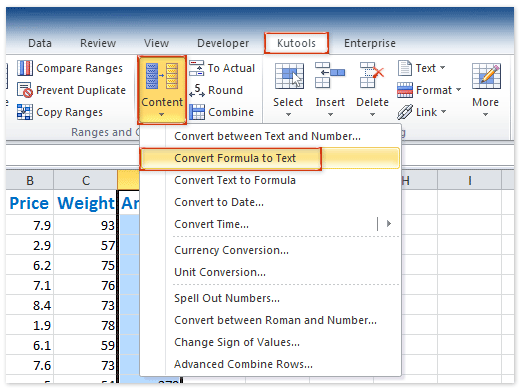The height and width of the screenshot is (390, 520).
Task: Click the Weight header cell
Action: click(85, 203)
